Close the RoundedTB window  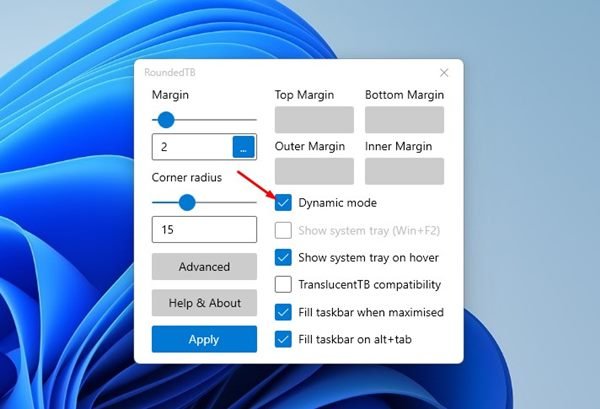coord(444,73)
